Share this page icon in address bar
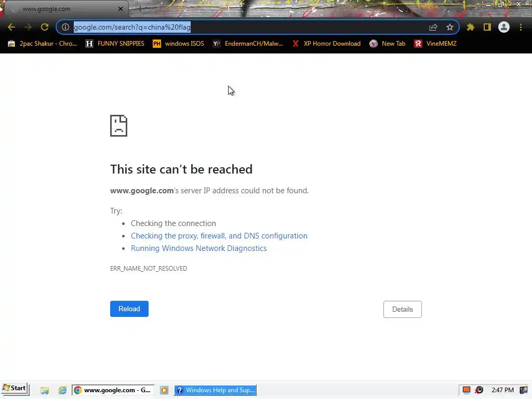Screen dimensions: 532x399 (433, 27)
